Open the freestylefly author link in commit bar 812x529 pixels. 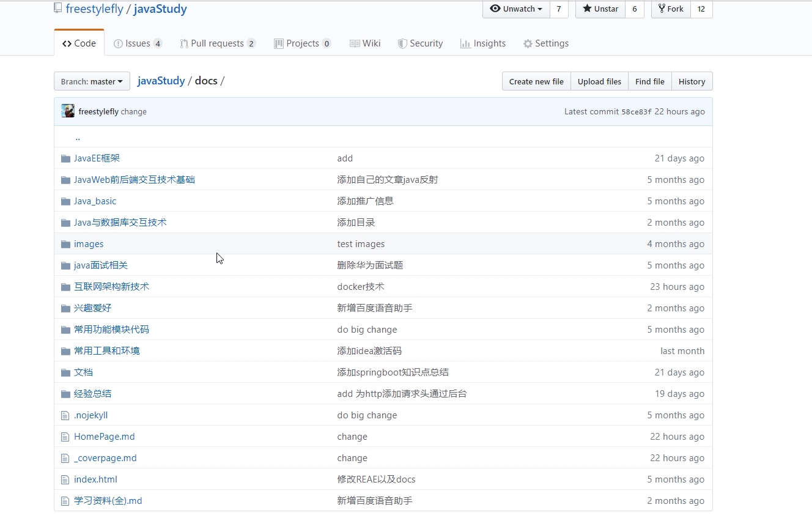click(98, 112)
